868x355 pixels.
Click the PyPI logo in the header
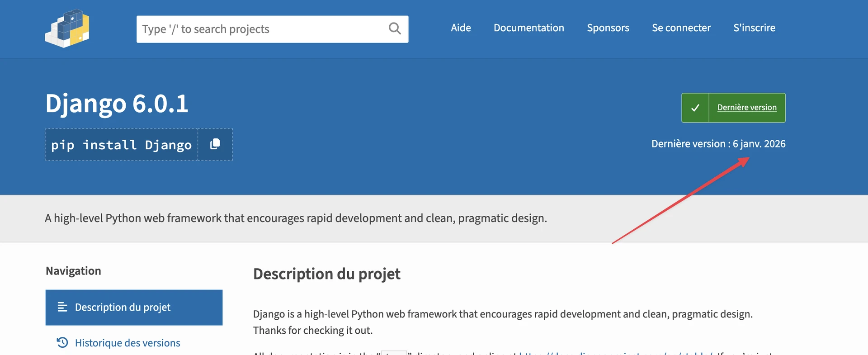click(x=67, y=28)
